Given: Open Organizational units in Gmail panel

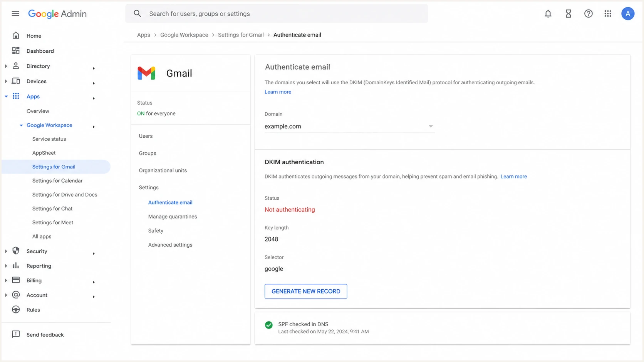Looking at the screenshot, I should (x=163, y=170).
